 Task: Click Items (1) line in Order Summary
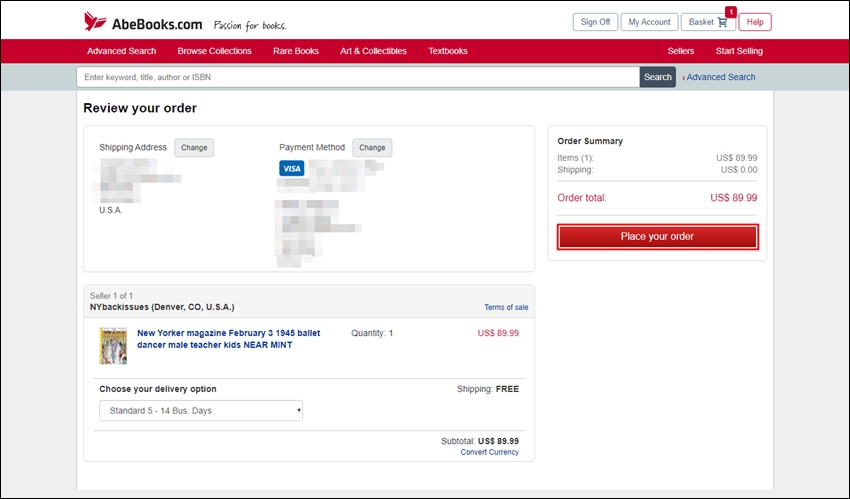pyautogui.click(x=657, y=158)
